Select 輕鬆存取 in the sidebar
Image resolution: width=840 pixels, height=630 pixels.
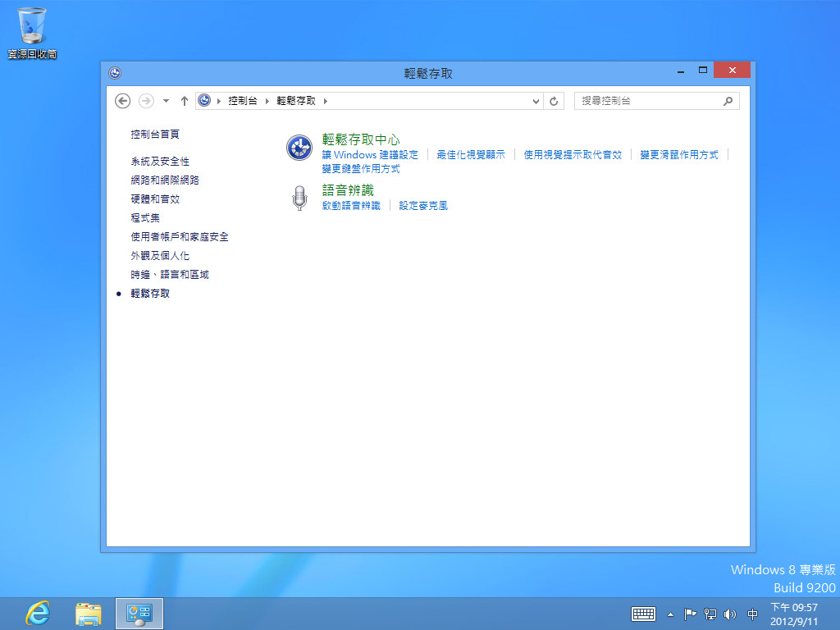(x=150, y=294)
